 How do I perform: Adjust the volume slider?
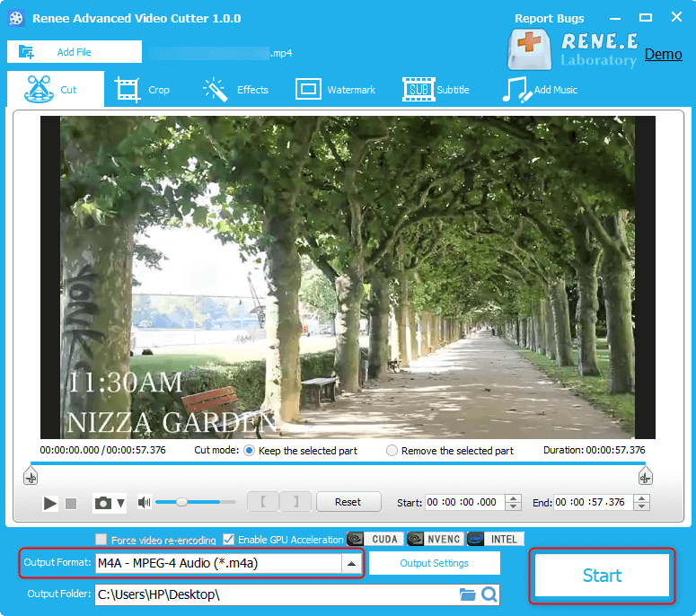pos(182,503)
